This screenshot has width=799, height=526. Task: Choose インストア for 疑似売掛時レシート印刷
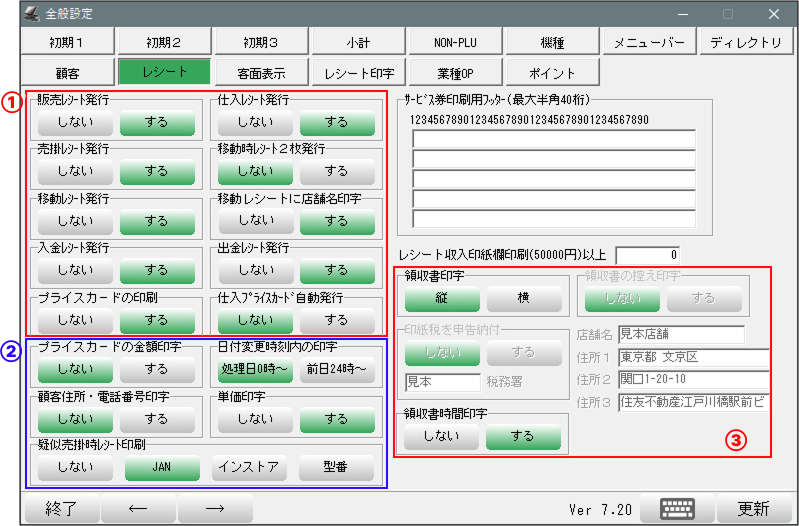[249, 467]
